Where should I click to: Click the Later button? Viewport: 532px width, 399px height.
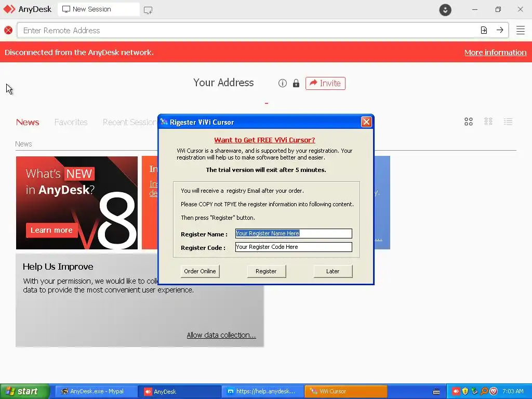332,271
